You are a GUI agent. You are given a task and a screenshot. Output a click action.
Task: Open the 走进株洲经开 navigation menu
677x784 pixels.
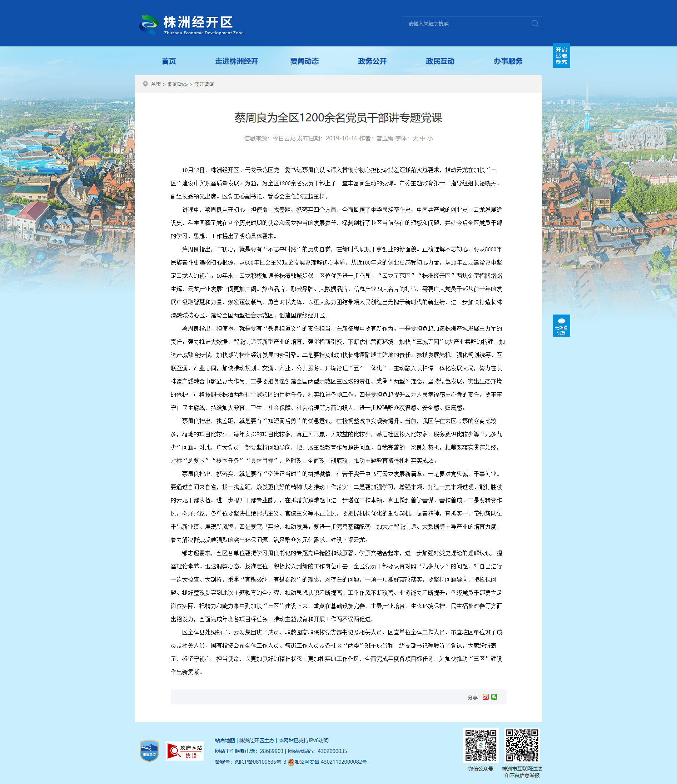coord(237,61)
